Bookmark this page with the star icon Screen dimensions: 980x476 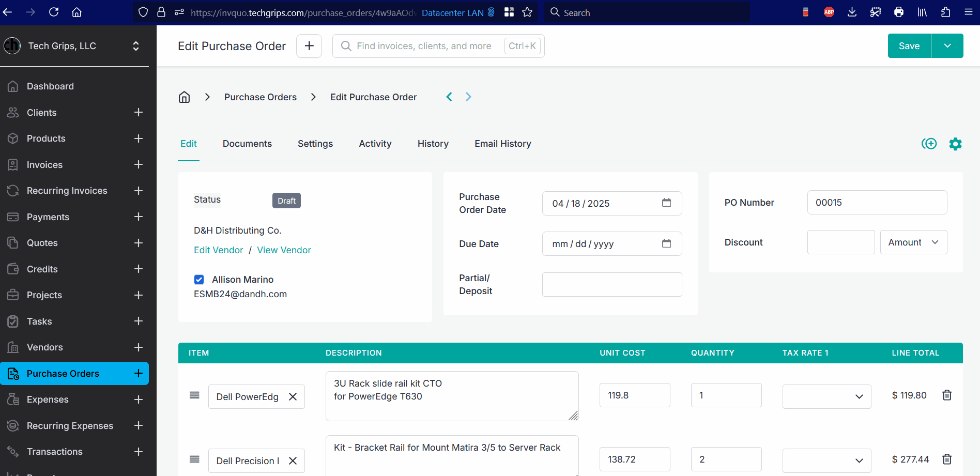click(x=527, y=12)
